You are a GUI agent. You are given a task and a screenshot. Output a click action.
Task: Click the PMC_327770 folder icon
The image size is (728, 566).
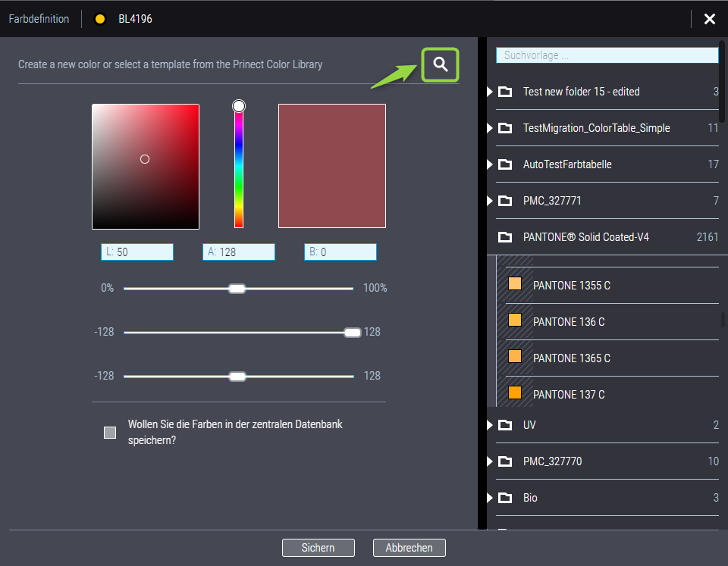coord(505,461)
